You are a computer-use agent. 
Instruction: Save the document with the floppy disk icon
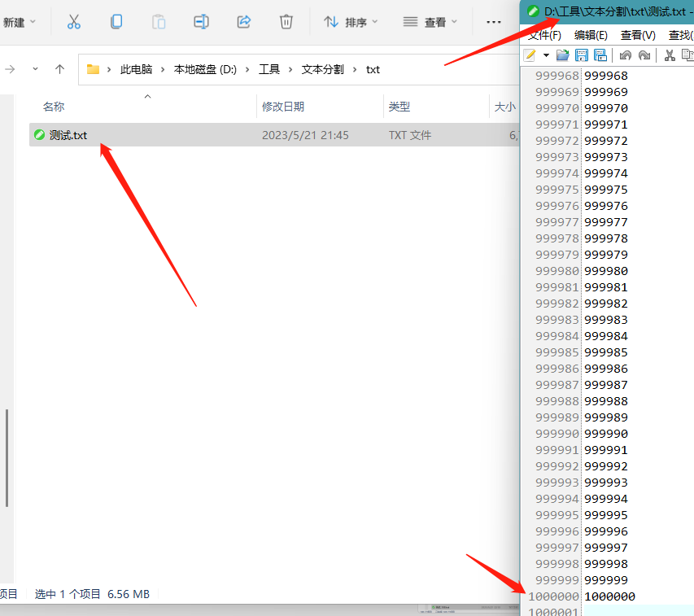583,55
